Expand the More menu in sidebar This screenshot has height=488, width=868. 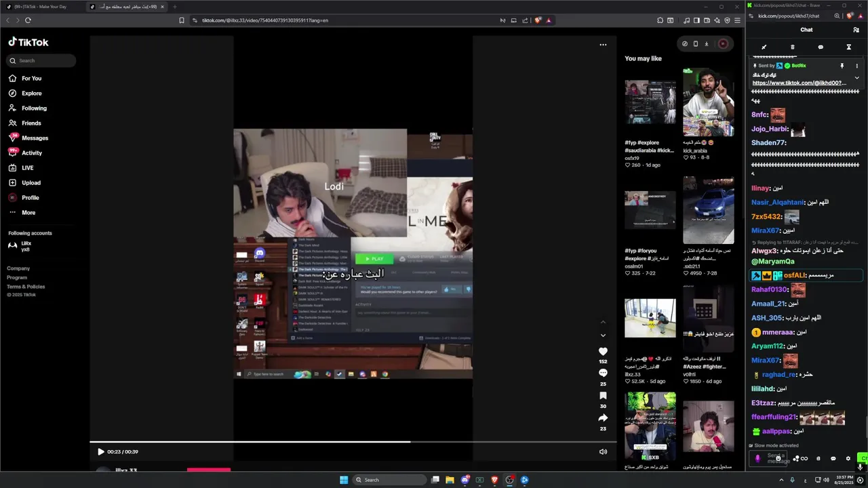[x=22, y=212]
